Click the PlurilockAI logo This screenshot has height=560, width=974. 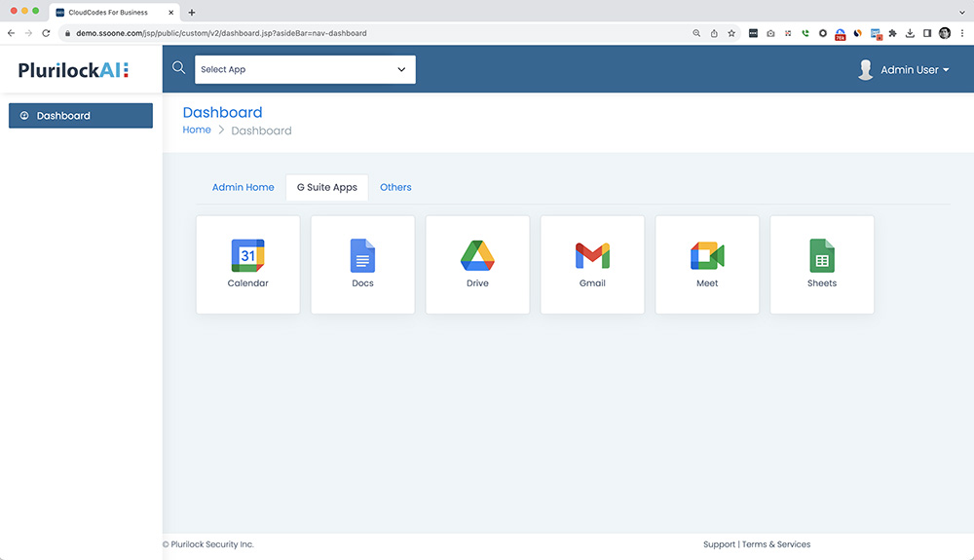73,70
